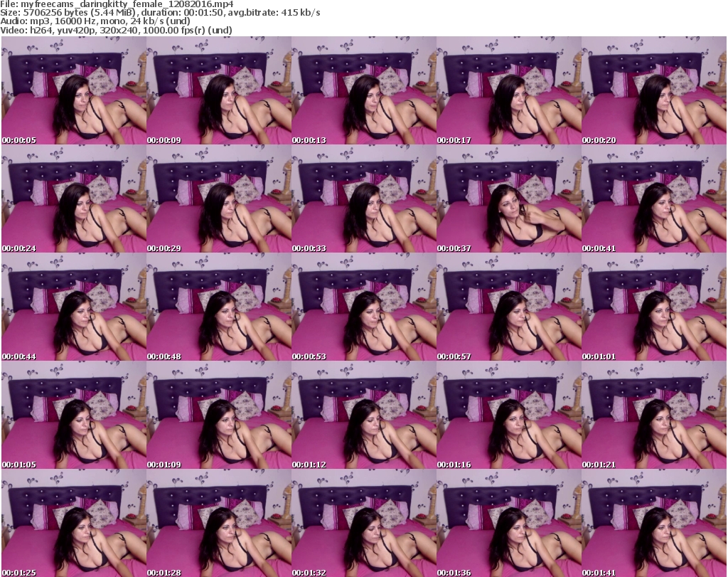The image size is (728, 577).
Task: Select the thumbnail frame at 00:00:29
Action: point(219,198)
